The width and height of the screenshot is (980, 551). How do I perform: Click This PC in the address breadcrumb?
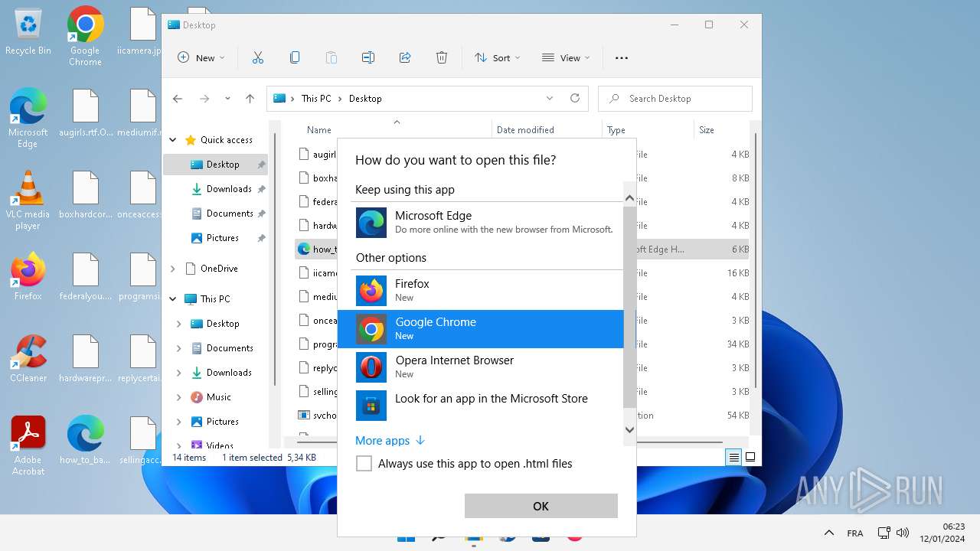tap(316, 99)
